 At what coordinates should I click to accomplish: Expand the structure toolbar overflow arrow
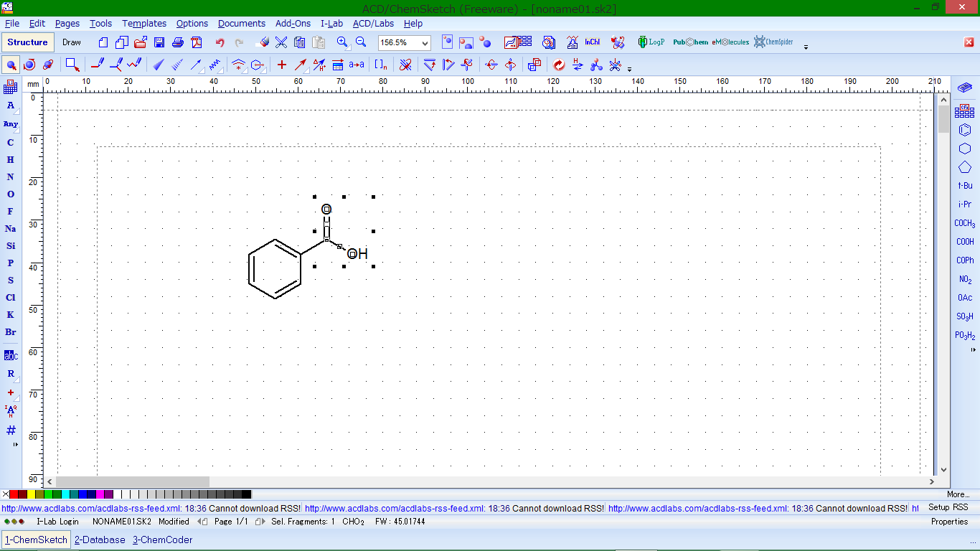point(629,70)
